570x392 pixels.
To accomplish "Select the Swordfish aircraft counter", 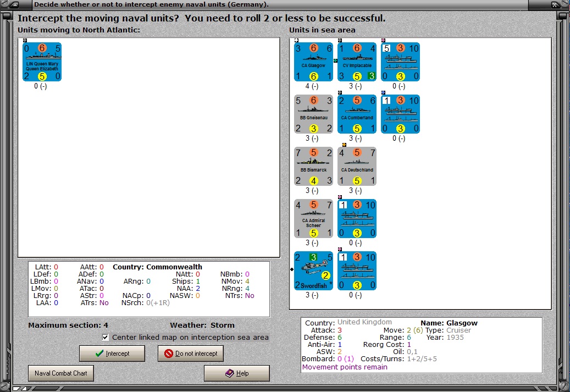I will pyautogui.click(x=313, y=271).
